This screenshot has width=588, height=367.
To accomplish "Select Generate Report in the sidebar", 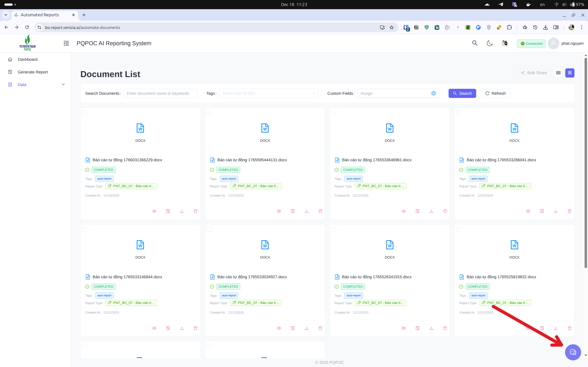I will point(33,72).
